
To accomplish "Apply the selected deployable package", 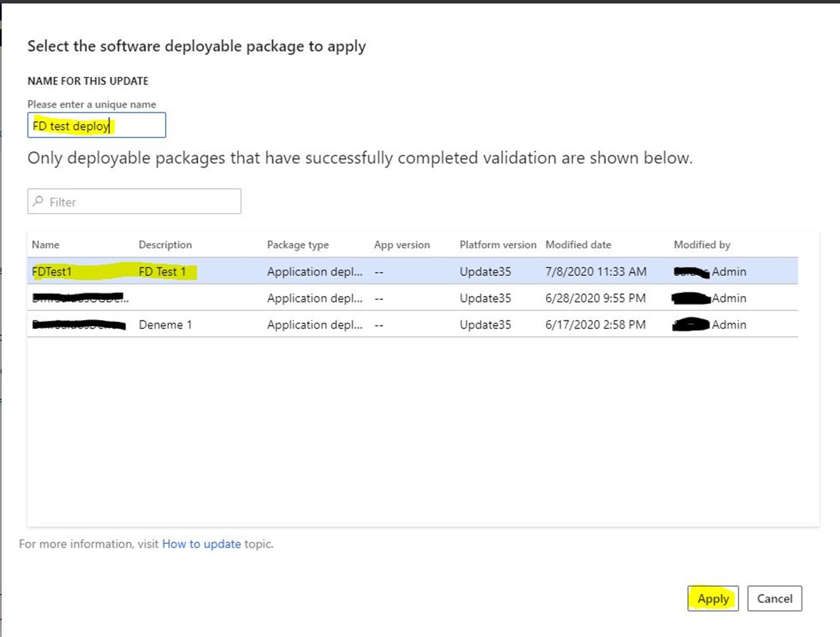I will pyautogui.click(x=713, y=599).
